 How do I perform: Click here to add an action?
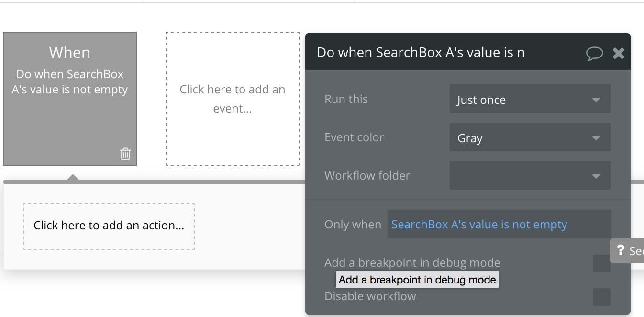109,226
